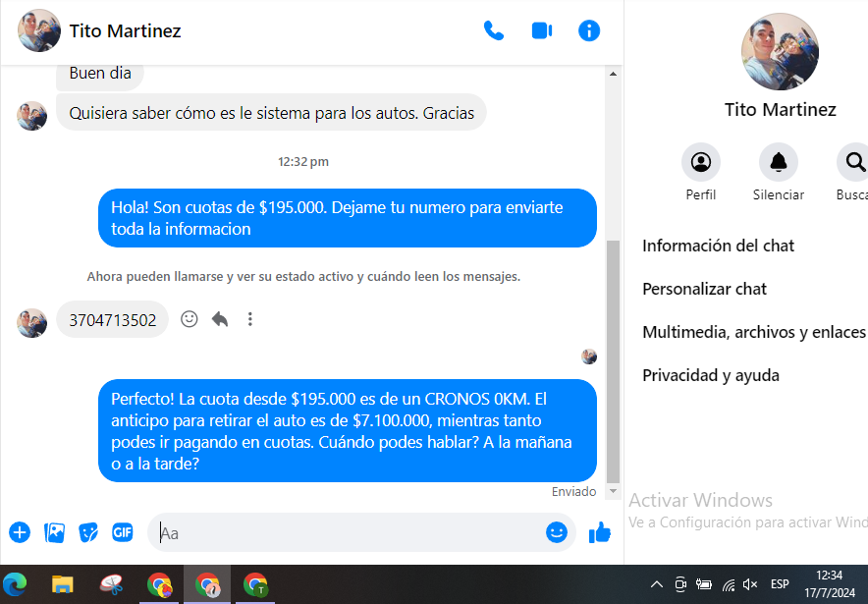Click the chat scrollbar down arrow
Viewport: 868px width, 604px height.
pyautogui.click(x=613, y=491)
